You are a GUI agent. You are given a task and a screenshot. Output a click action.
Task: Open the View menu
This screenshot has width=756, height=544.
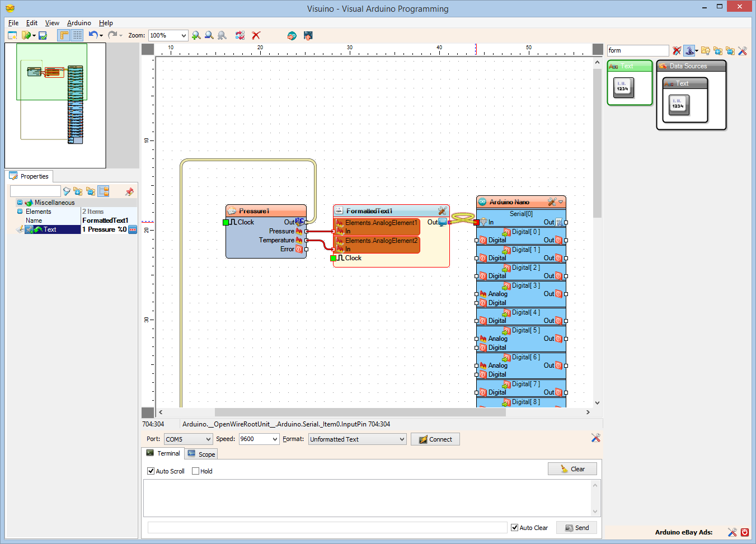[52, 23]
